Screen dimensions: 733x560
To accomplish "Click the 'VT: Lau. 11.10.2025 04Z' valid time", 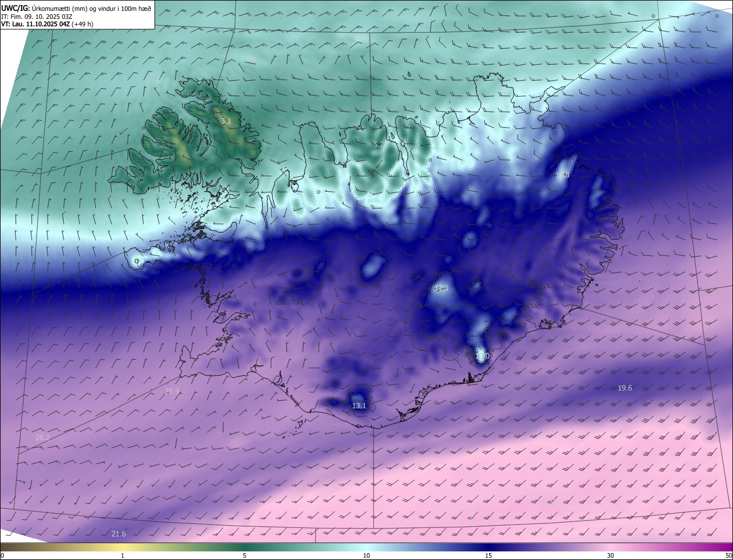I will click(x=36, y=24).
